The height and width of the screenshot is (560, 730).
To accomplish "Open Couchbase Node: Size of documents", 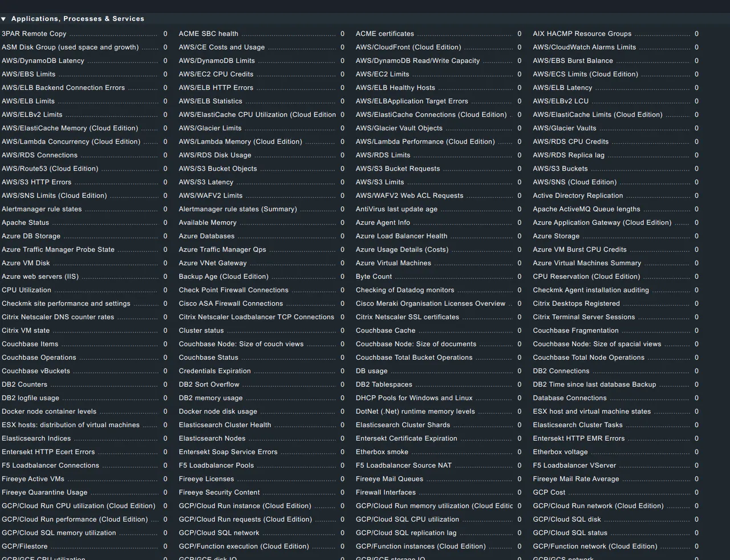I will pos(416,344).
